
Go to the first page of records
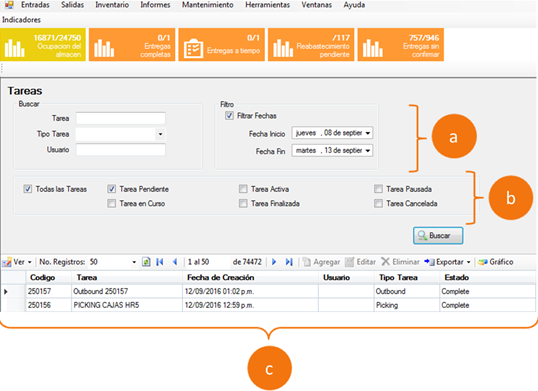[160, 262]
